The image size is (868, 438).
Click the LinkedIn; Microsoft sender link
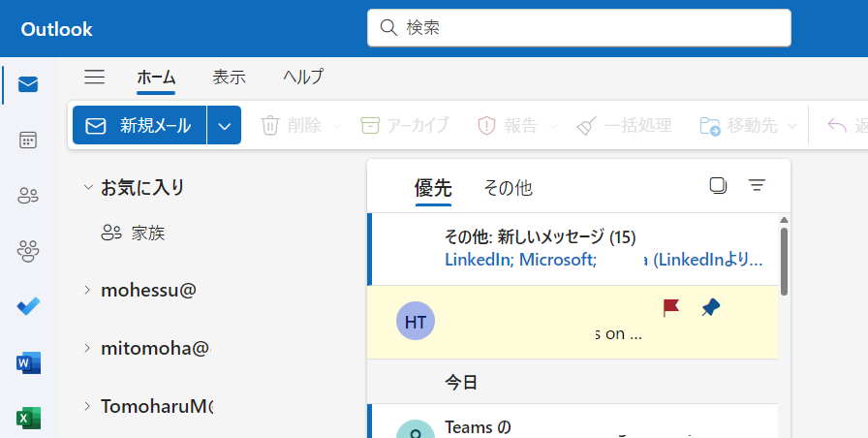pyautogui.click(x=520, y=259)
